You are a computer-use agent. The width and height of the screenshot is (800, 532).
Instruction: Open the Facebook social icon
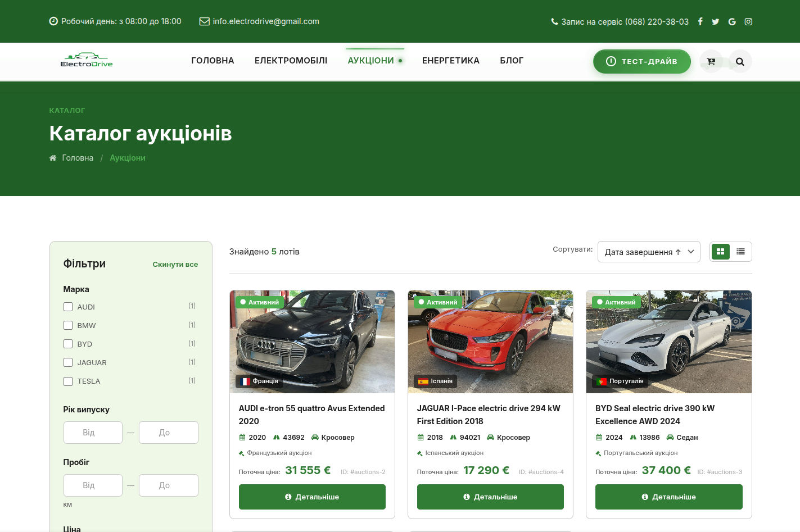pyautogui.click(x=700, y=21)
